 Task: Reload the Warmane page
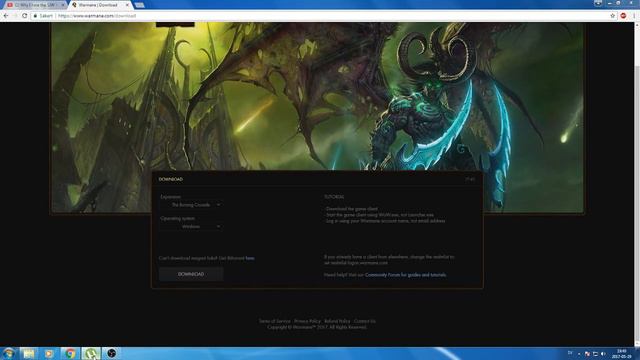pos(24,16)
